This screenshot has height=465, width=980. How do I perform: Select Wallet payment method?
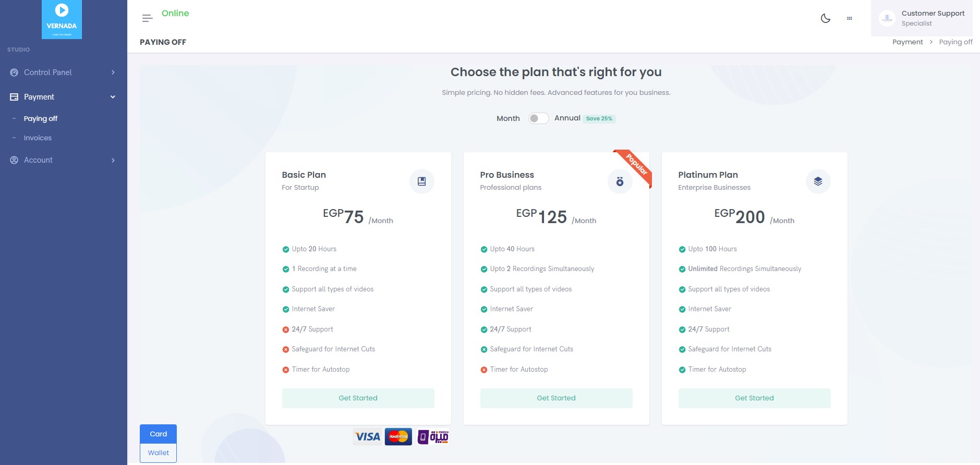click(x=158, y=452)
